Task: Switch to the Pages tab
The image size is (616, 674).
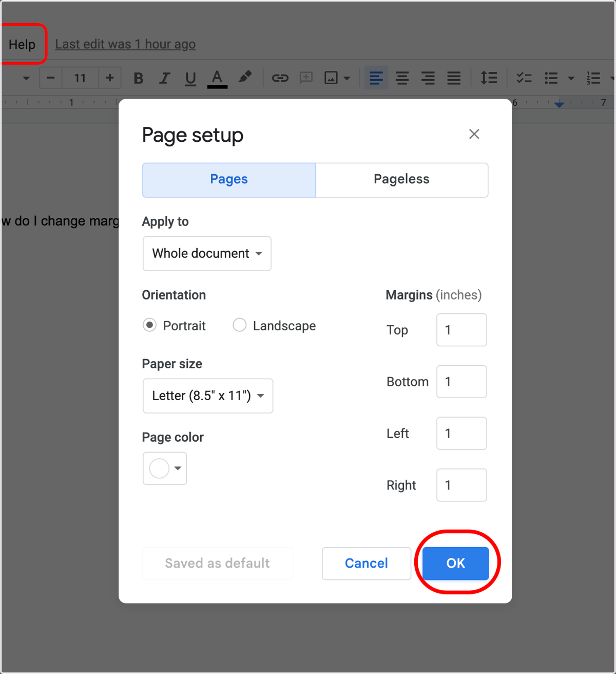Action: click(229, 180)
